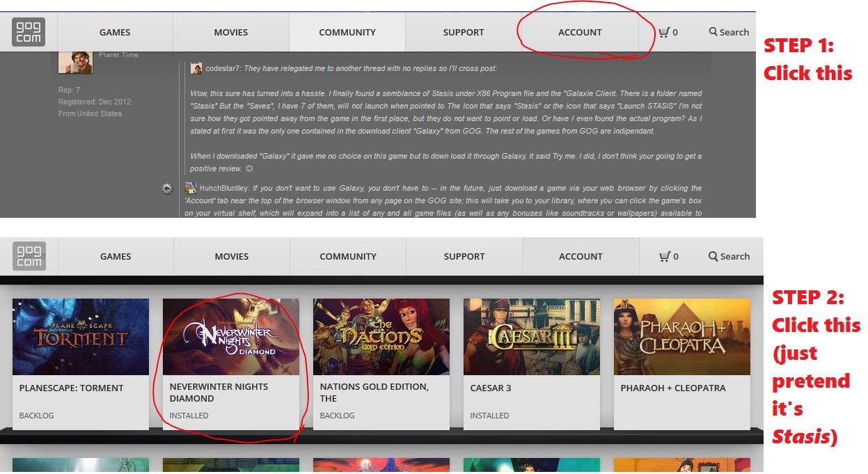This screenshot has height=474, width=868.
Task: Click the "PHARAOH + CLEOPATRA" title text
Action: point(672,388)
